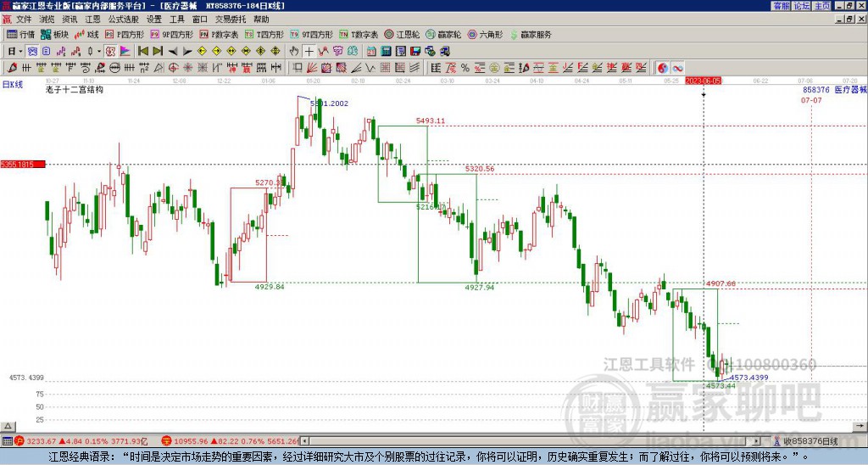Select the triangle ruler tool
This screenshot has height=465, width=868.
159,68
